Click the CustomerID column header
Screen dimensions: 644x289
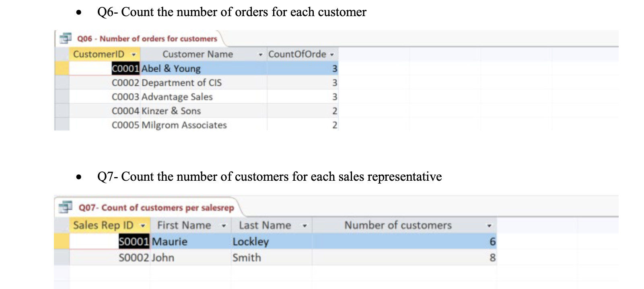coord(105,54)
